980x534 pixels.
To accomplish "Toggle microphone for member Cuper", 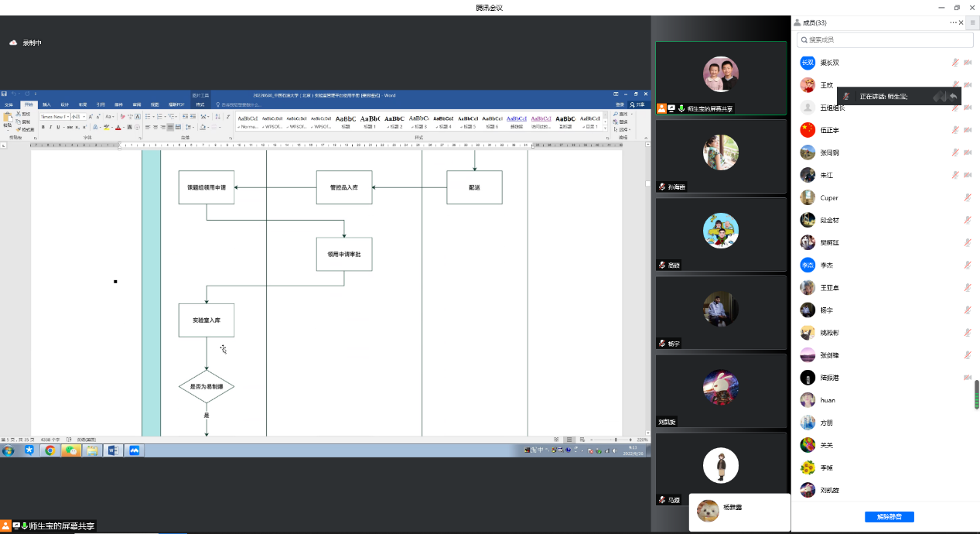I will pos(968,198).
